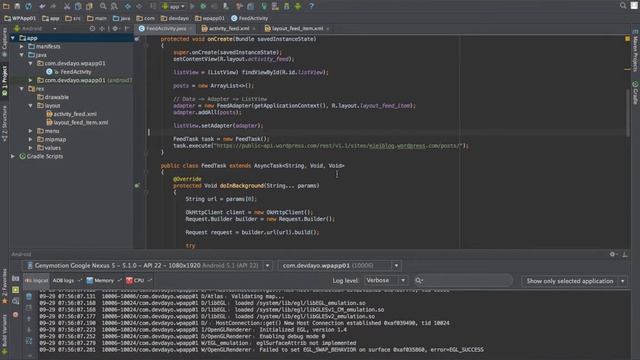Image resolution: width=640 pixels, height=360 pixels.
Task: Select FeedActivity class in project tree
Action: point(69,72)
